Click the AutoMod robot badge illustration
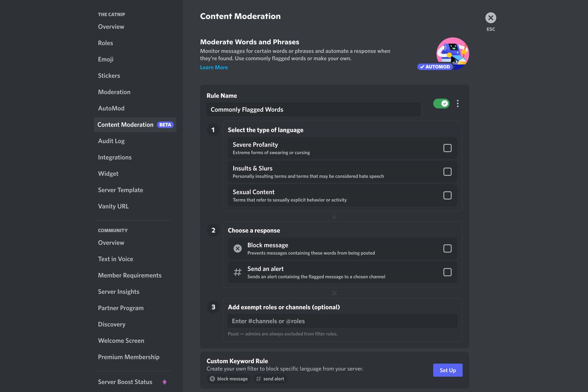The image size is (588, 392). [452, 53]
